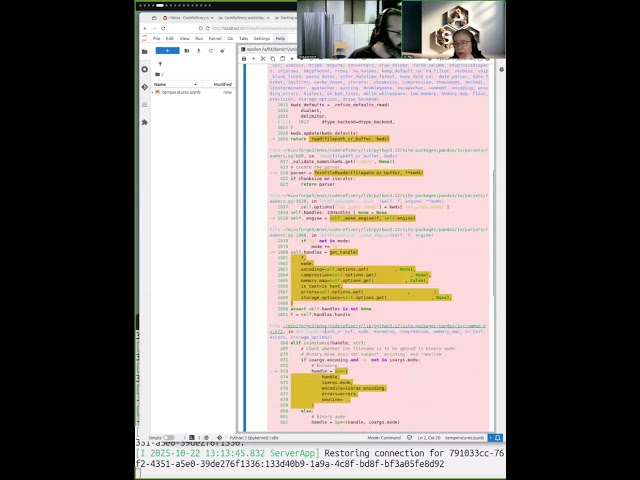Open the View menu

(184, 38)
